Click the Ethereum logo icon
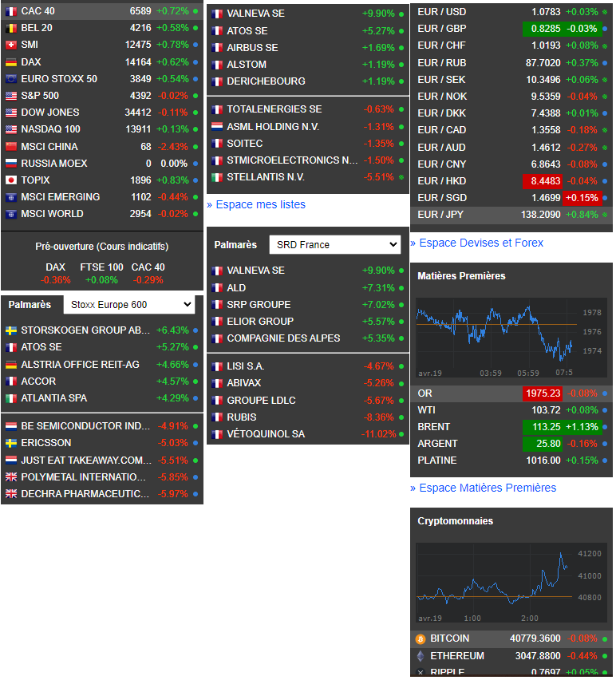Viewport: 616px width, 680px height. (x=421, y=656)
